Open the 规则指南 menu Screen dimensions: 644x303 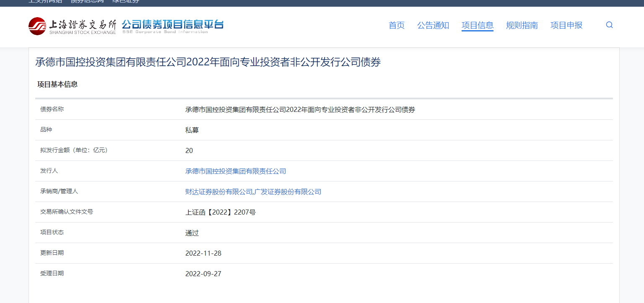(x=522, y=25)
